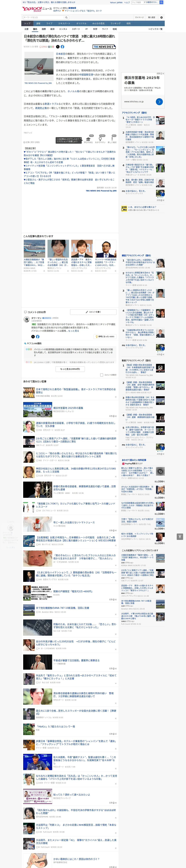Open the 角型醤油容器 sushi article
186x868 pixels.
point(76,391)
